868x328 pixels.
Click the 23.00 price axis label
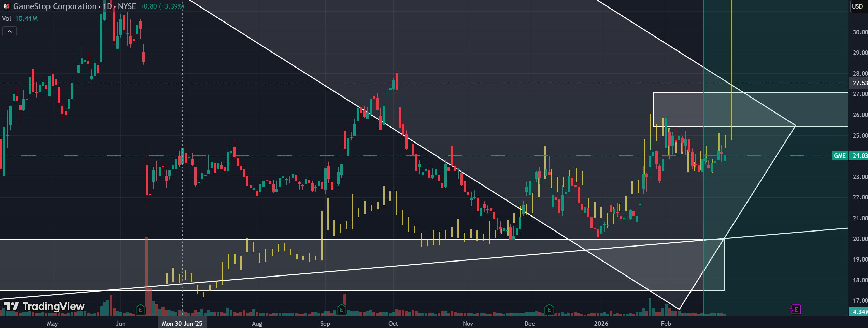click(x=860, y=177)
